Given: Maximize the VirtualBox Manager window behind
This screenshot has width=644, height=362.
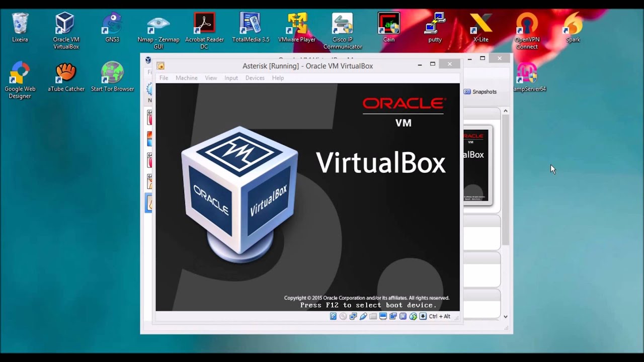Looking at the screenshot, I should pyautogui.click(x=482, y=58).
